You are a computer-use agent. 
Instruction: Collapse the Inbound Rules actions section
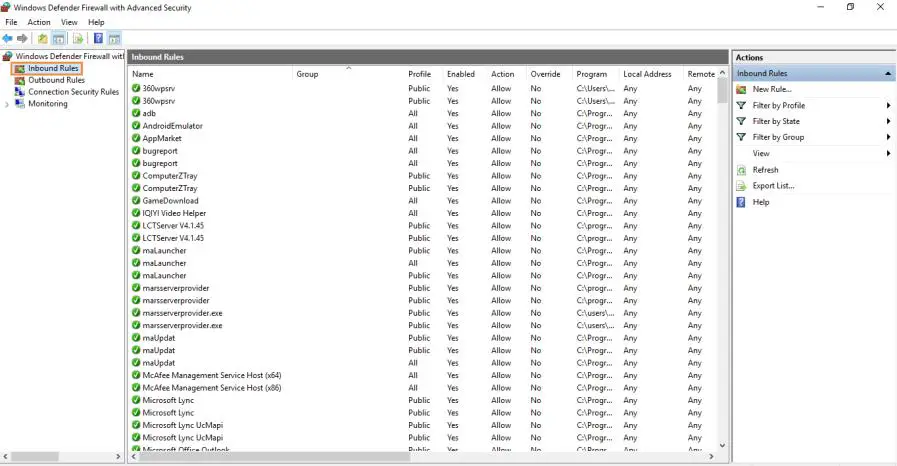tap(887, 74)
